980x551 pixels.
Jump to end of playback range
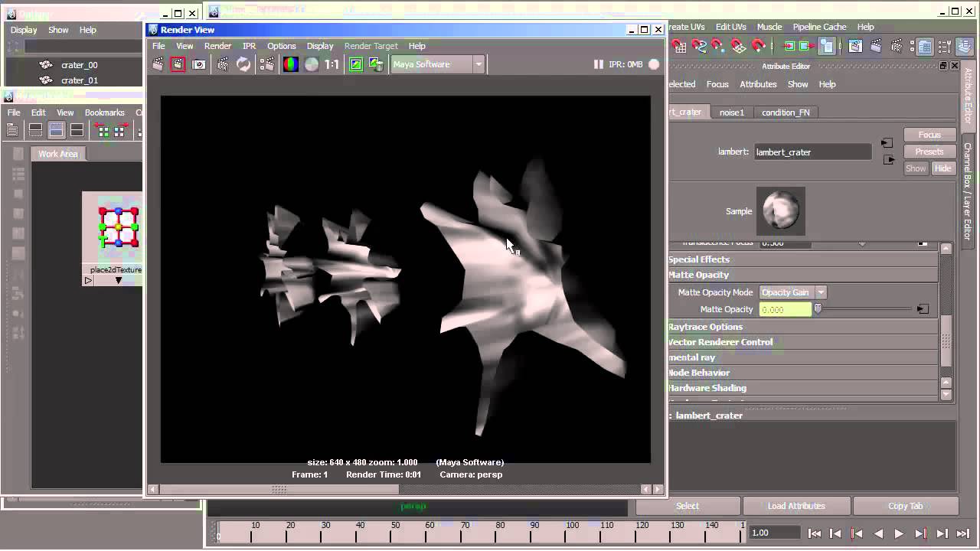tap(963, 533)
